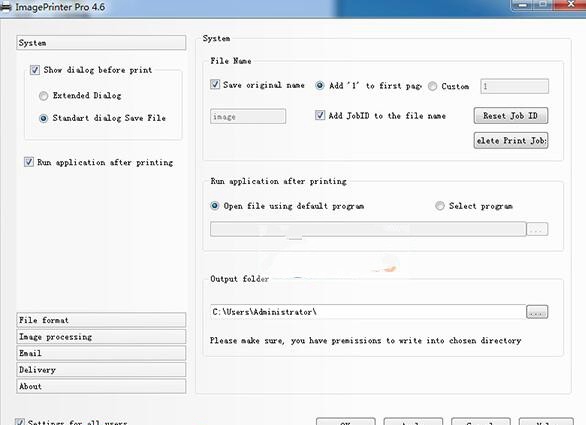Image resolution: width=586 pixels, height=425 pixels.
Task: Click the Reset Job ID button
Action: click(511, 116)
